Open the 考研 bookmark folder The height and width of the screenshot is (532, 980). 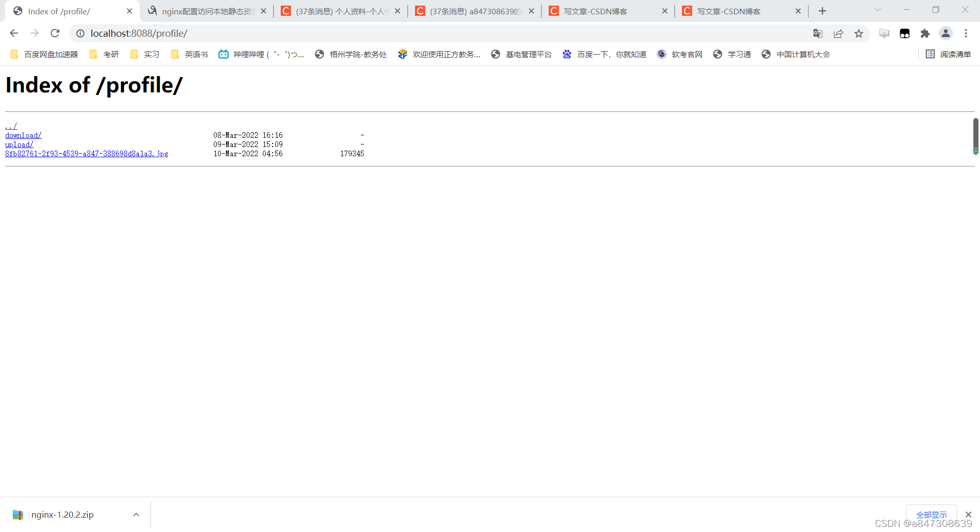pyautogui.click(x=104, y=54)
